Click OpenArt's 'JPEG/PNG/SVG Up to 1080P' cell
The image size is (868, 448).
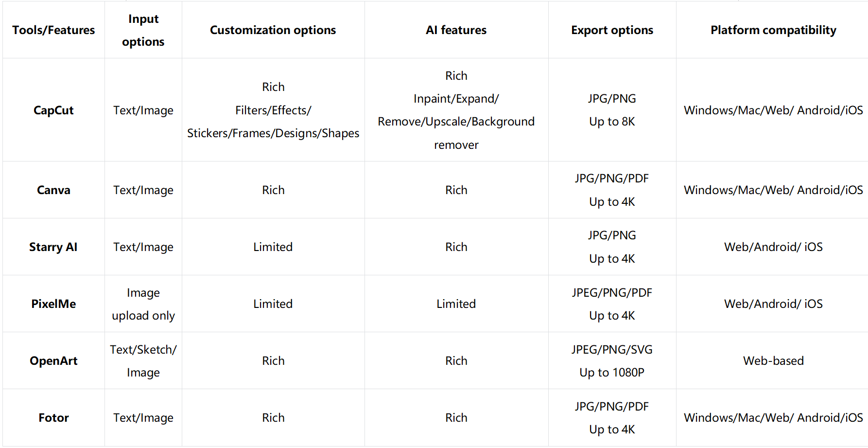pyautogui.click(x=612, y=361)
